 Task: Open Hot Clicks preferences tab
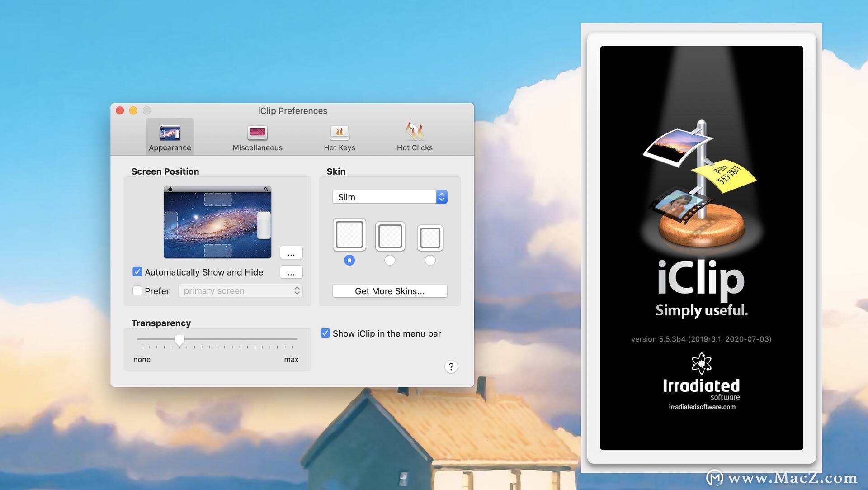(x=415, y=136)
